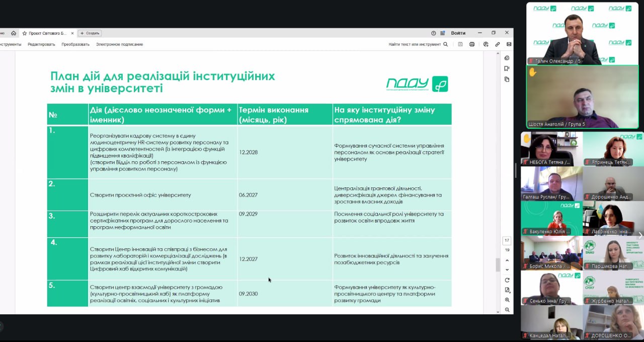Click the Home icon in the tab bar
Image resolution: width=644 pixels, height=342 pixels.
[x=14, y=33]
